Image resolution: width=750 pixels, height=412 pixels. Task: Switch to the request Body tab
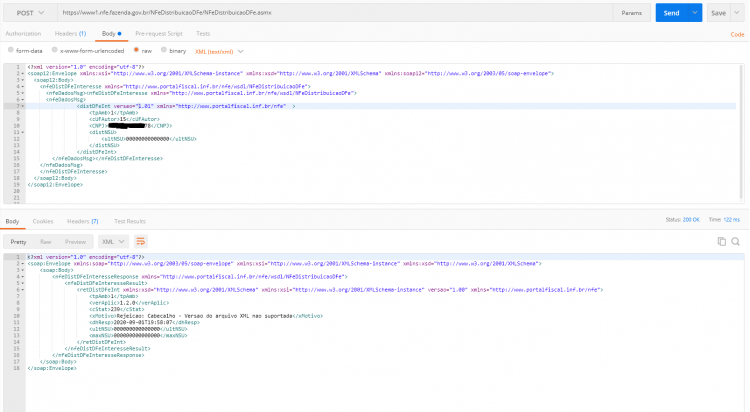pos(111,33)
